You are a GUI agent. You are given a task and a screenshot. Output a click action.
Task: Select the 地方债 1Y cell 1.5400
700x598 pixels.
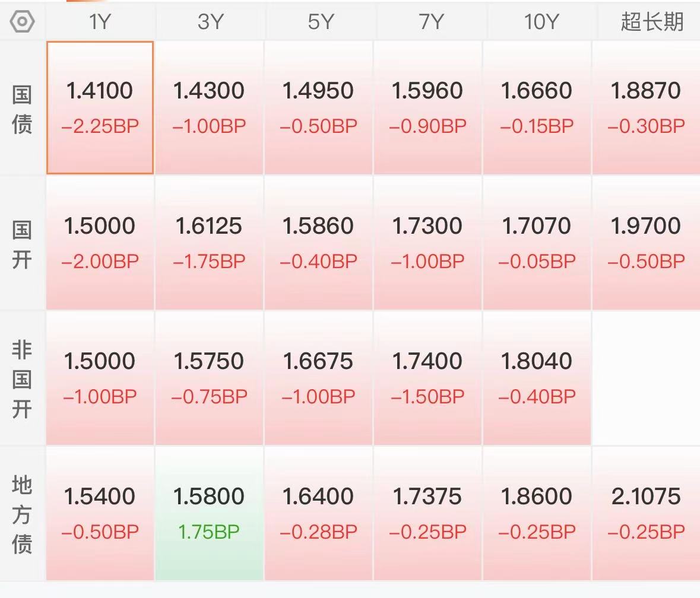[x=100, y=513]
